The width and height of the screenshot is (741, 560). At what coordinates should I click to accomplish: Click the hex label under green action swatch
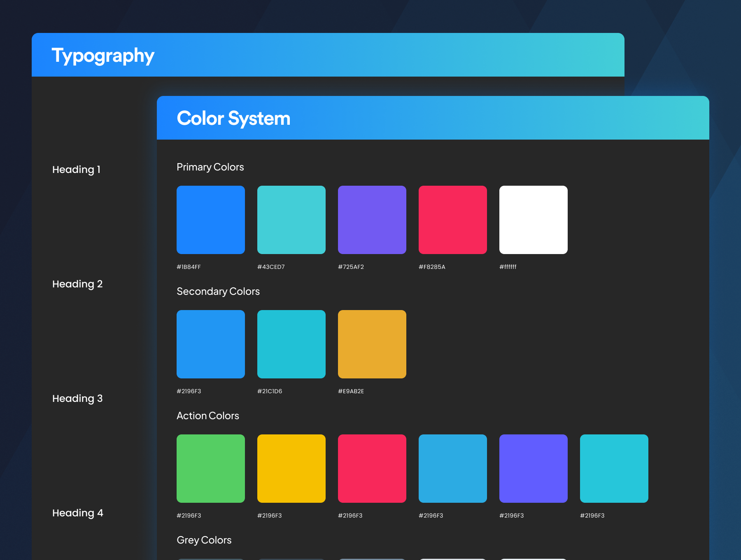(x=189, y=516)
